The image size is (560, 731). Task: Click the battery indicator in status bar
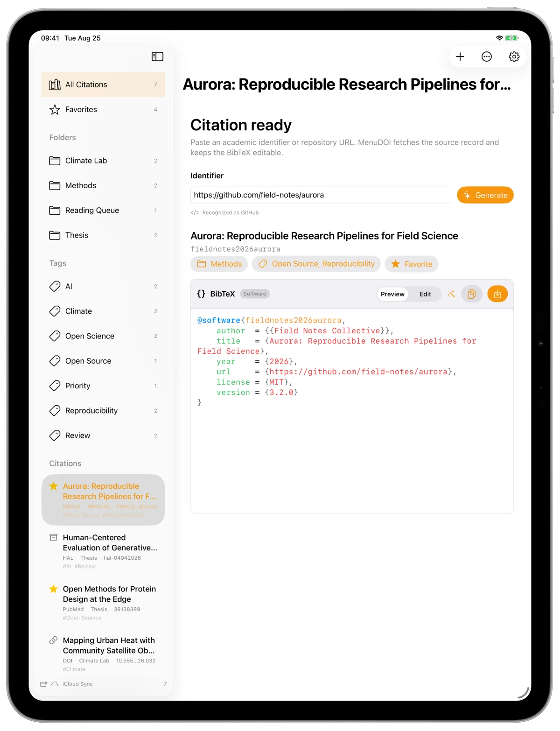coord(512,38)
